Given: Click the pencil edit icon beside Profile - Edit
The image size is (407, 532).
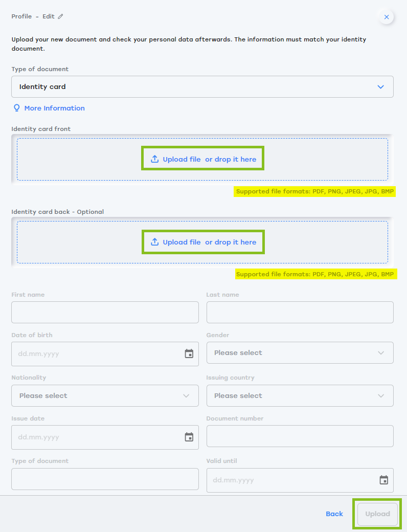Looking at the screenshot, I should tap(60, 16).
